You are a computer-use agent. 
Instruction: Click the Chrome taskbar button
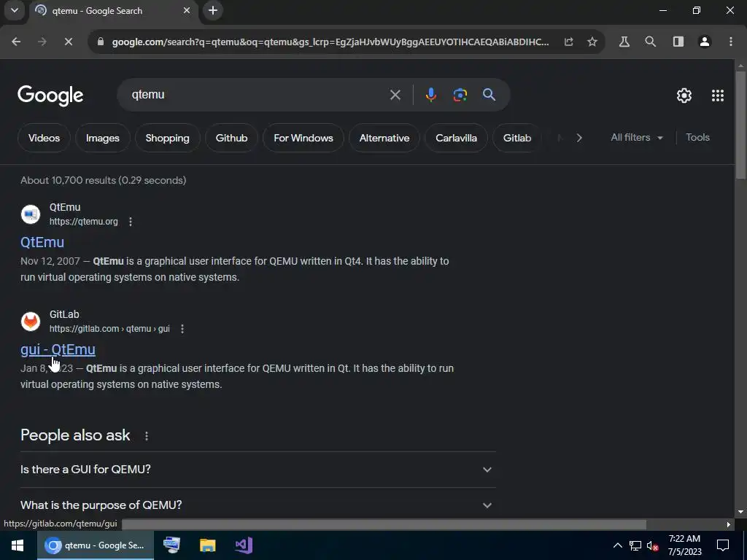[96, 545]
